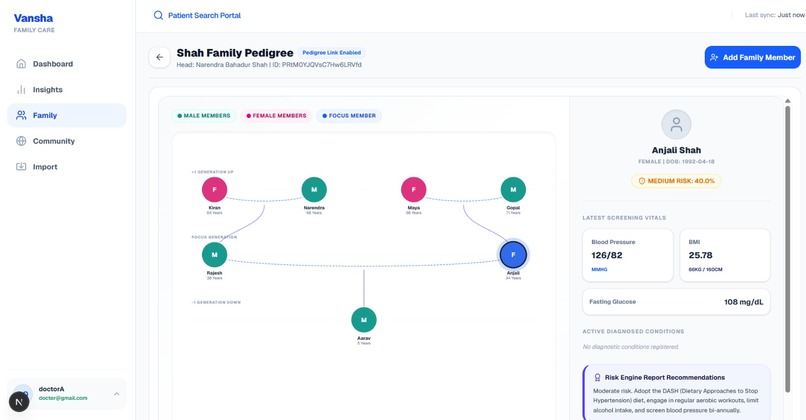The height and width of the screenshot is (420, 806).
Task: Click the Medium Risk 40.0% badge
Action: point(676,181)
